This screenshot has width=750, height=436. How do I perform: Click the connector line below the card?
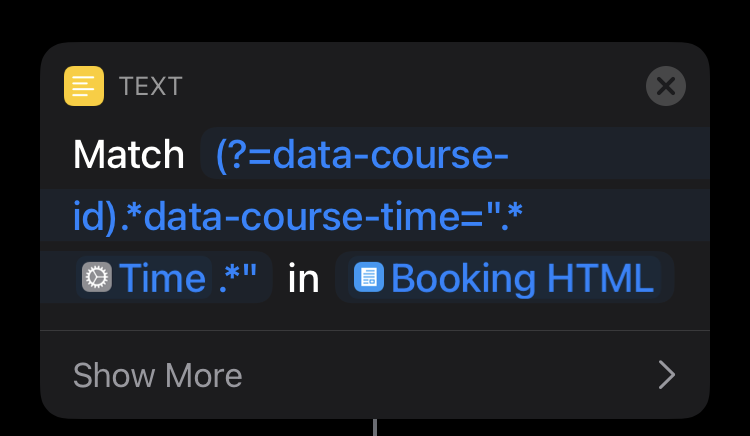375,427
